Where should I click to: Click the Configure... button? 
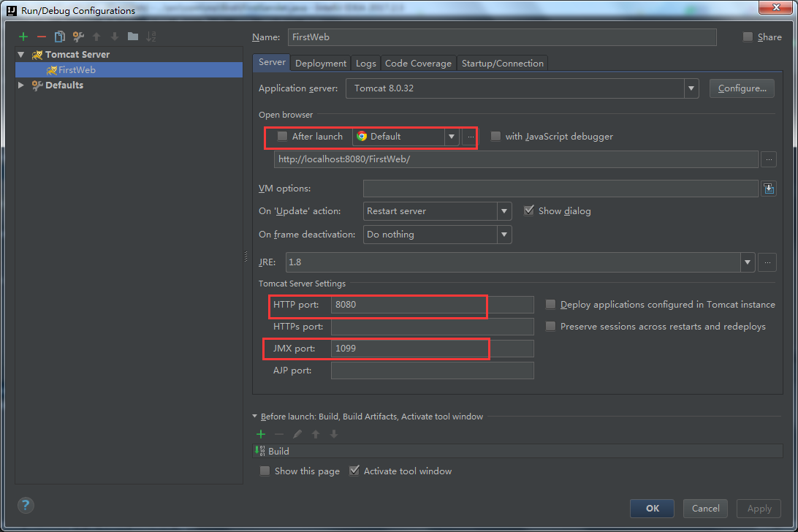pyautogui.click(x=742, y=88)
